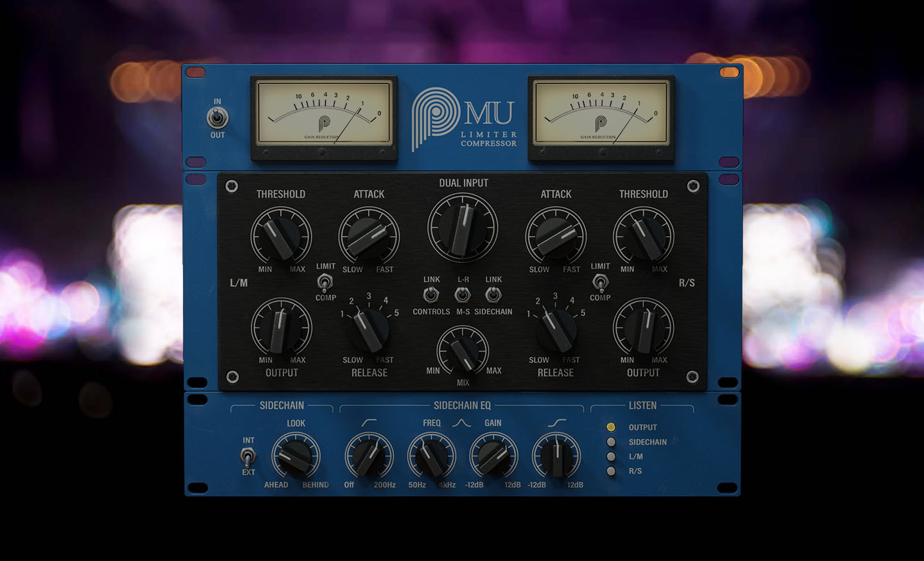Adjust the R/S Attack knob
The height and width of the screenshot is (561, 924).
click(556, 237)
